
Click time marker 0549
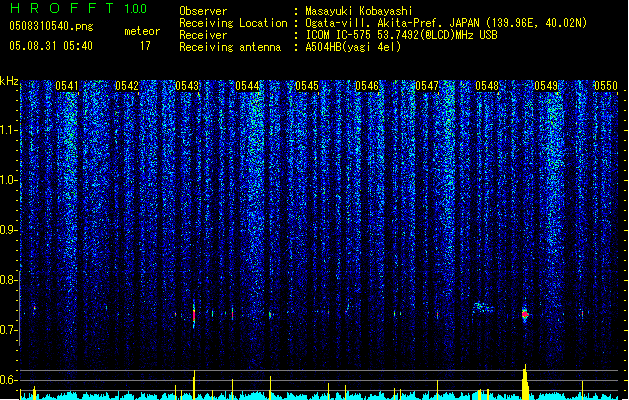(546, 86)
